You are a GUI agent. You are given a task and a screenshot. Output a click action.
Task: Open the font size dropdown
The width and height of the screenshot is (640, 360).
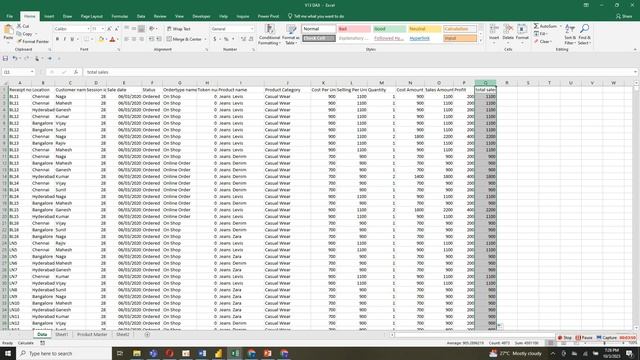tap(103, 29)
